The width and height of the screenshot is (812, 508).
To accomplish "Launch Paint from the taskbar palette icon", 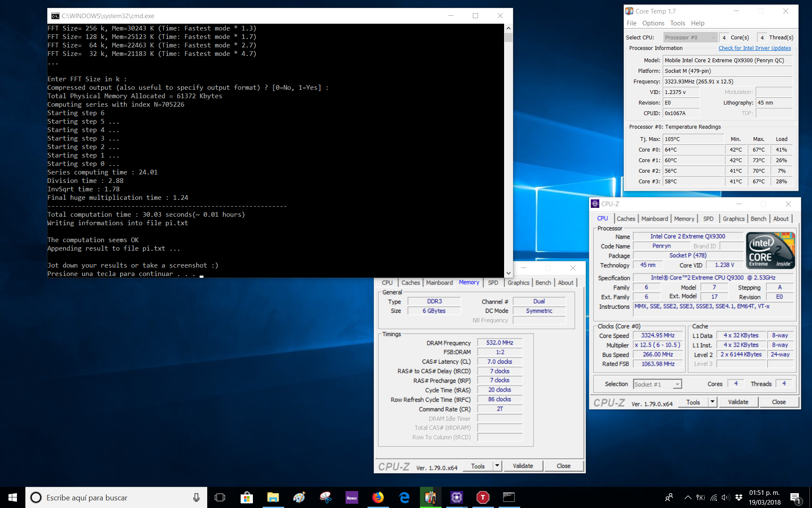I will (x=299, y=497).
